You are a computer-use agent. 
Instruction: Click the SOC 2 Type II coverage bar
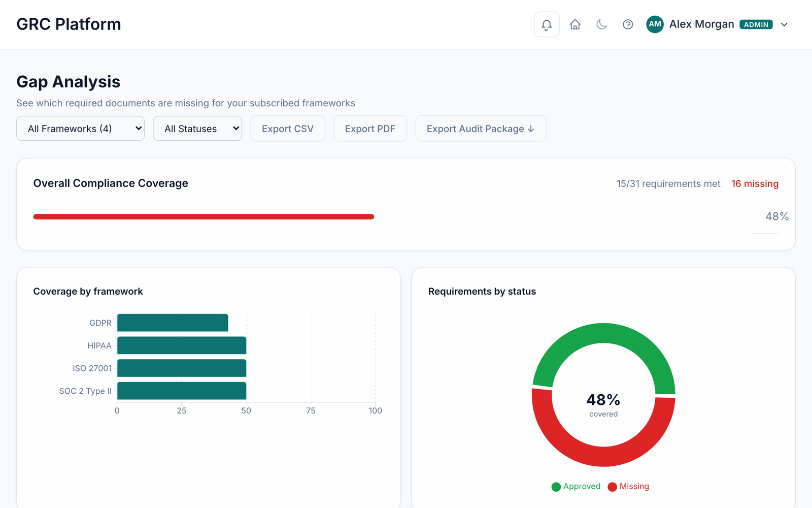tap(182, 391)
